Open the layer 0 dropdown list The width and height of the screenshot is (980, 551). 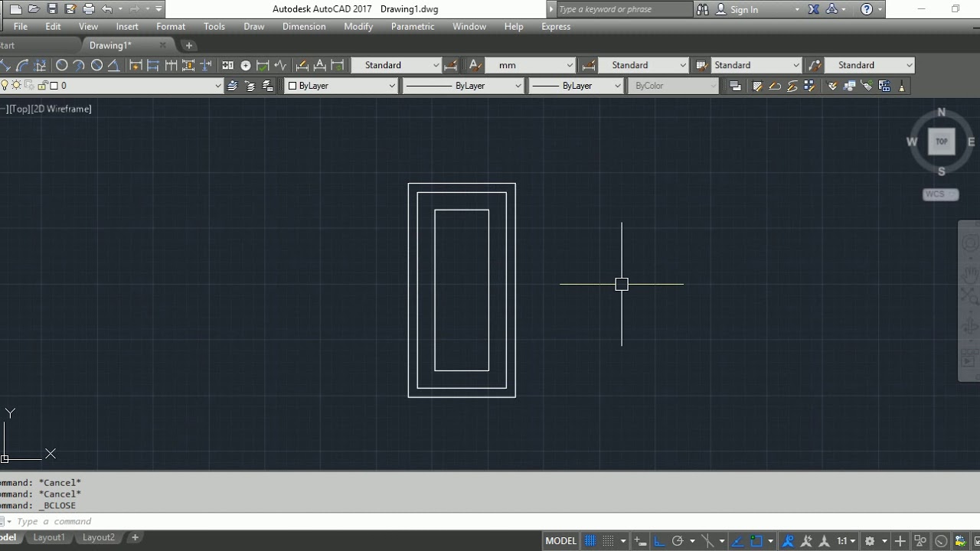tap(112, 86)
